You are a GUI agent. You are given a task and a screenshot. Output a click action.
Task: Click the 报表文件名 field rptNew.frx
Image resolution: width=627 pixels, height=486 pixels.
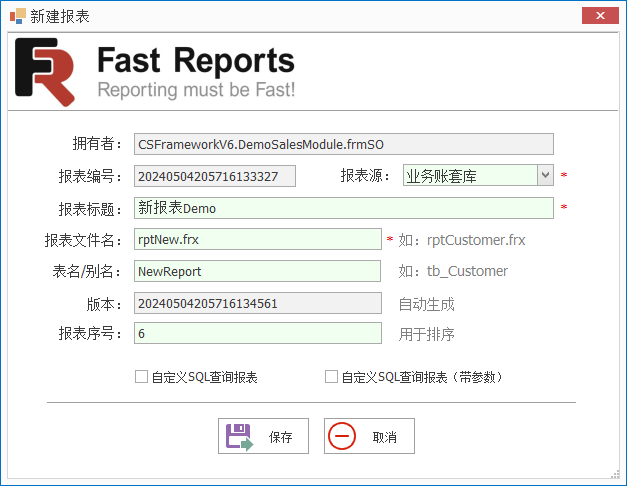(x=258, y=239)
